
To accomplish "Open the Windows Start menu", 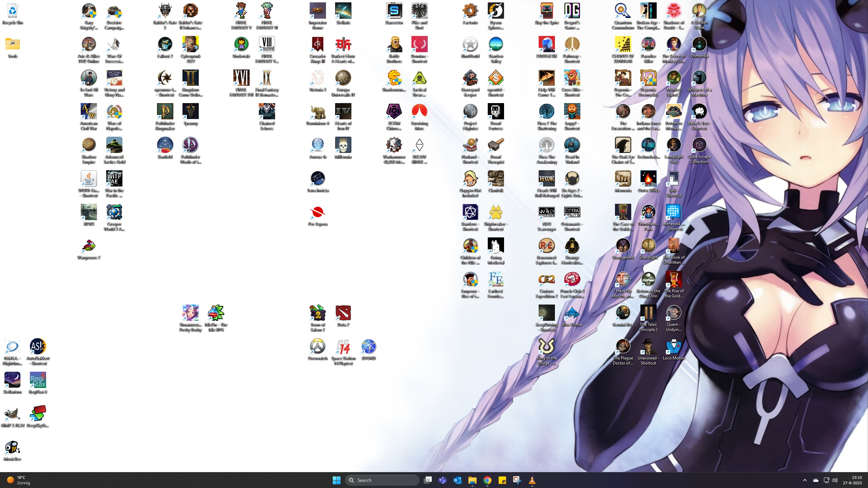I will (336, 480).
